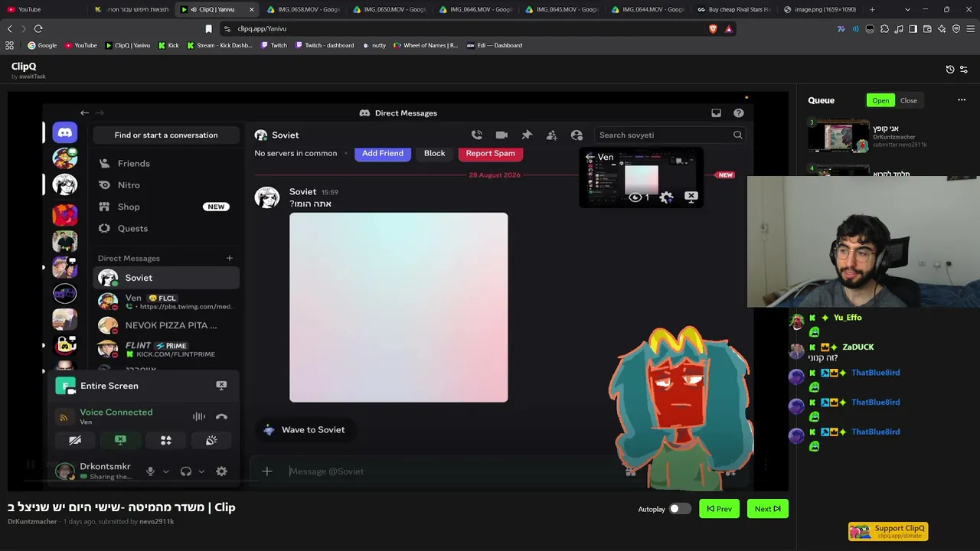Open Discord home via the logo icon
Image resolution: width=980 pixels, height=551 pixels.
(x=65, y=132)
